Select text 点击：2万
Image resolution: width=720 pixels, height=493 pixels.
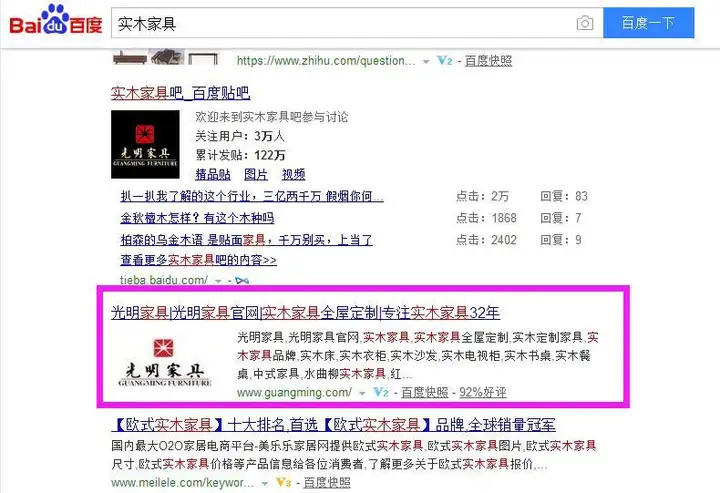click(x=482, y=196)
